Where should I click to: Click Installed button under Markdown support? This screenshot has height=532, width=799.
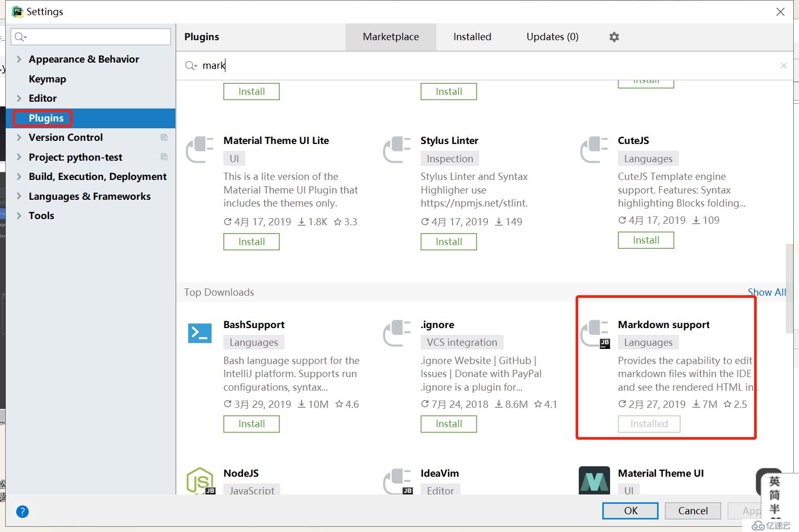click(x=649, y=424)
